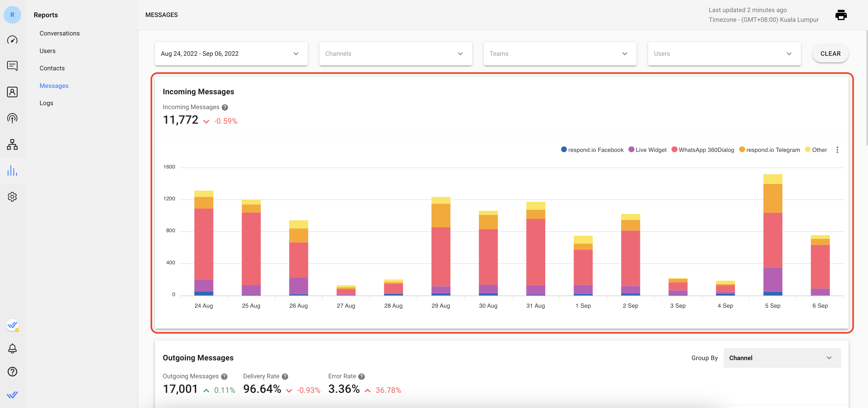Click the Delivery Rate value 96.64%

[262, 389]
